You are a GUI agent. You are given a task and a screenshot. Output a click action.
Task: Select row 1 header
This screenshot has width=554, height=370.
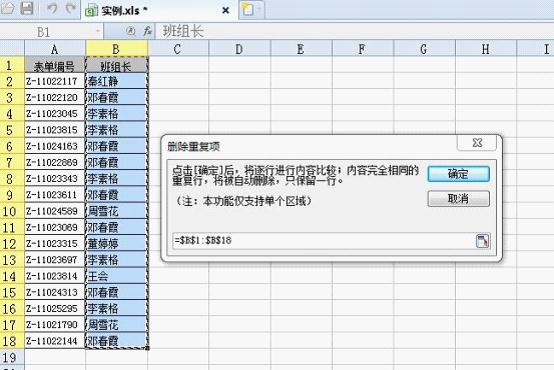tap(12, 65)
